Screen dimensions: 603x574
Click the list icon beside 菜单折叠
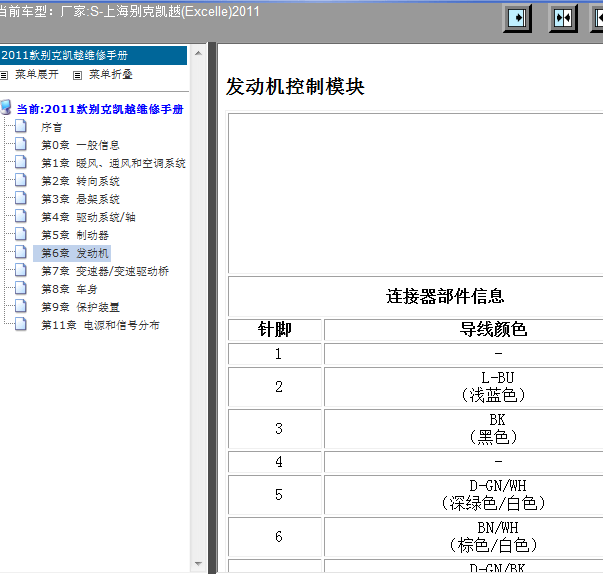(x=77, y=75)
